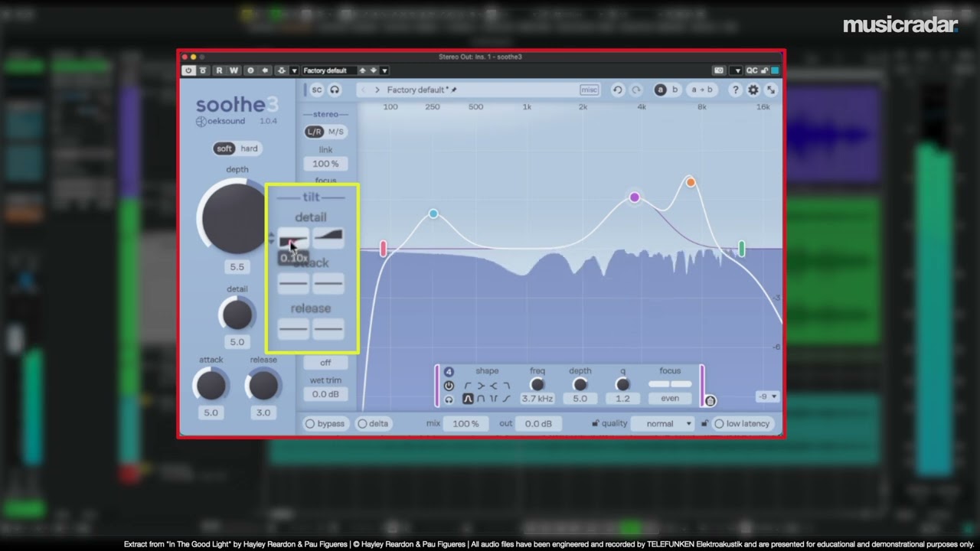Click the band 4 number badge
The height and width of the screenshot is (551, 980).
(x=449, y=372)
